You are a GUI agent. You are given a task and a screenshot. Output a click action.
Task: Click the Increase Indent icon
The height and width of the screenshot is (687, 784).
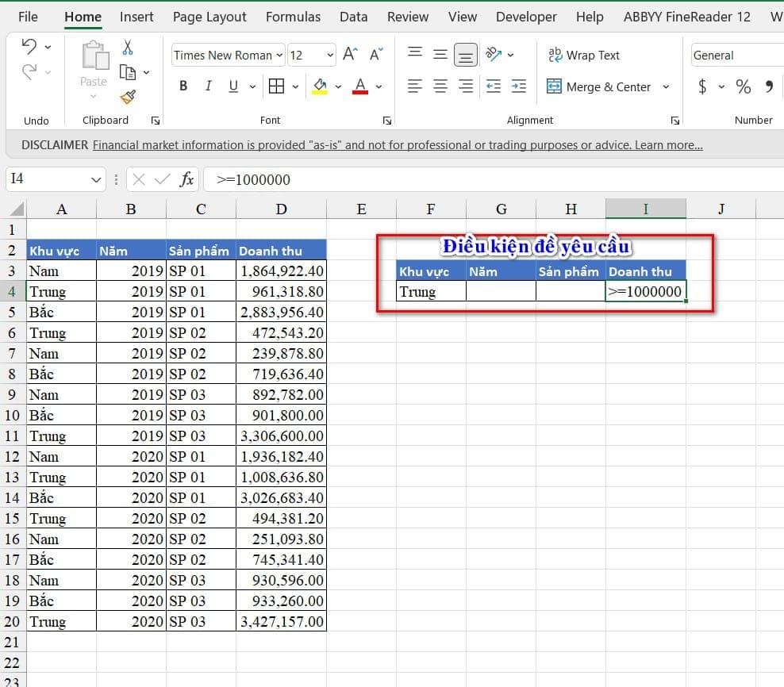pyautogui.click(x=519, y=86)
